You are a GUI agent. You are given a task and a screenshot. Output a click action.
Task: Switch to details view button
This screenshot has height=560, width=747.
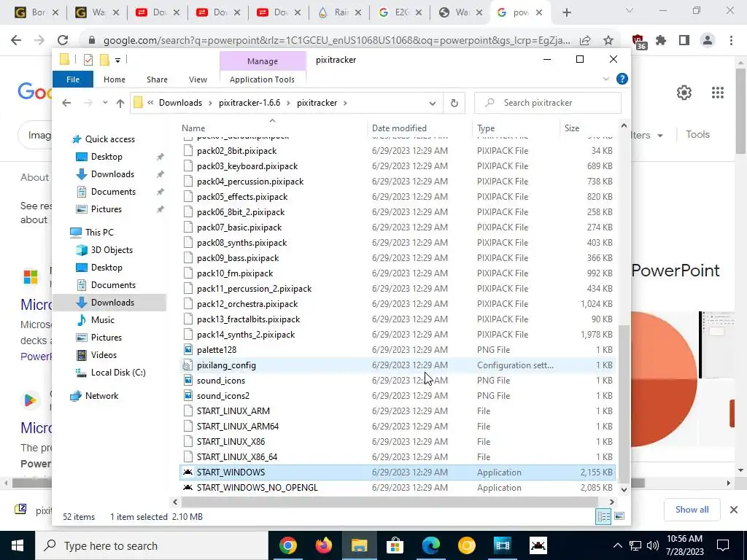tap(603, 517)
